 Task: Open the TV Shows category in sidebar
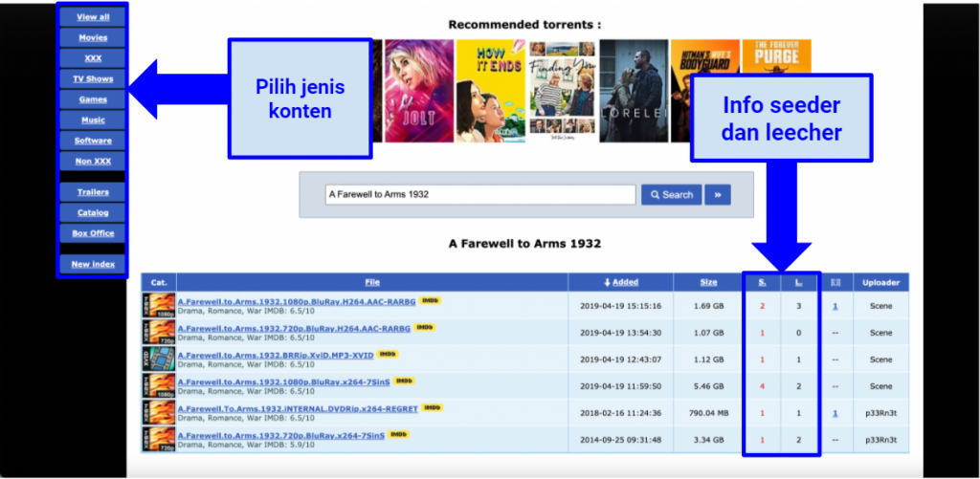[93, 79]
